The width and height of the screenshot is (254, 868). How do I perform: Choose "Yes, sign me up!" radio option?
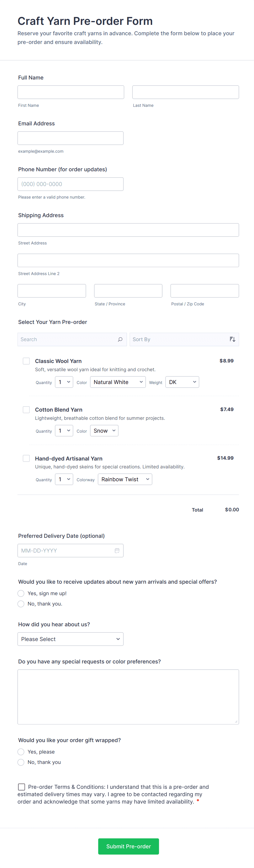(x=21, y=594)
